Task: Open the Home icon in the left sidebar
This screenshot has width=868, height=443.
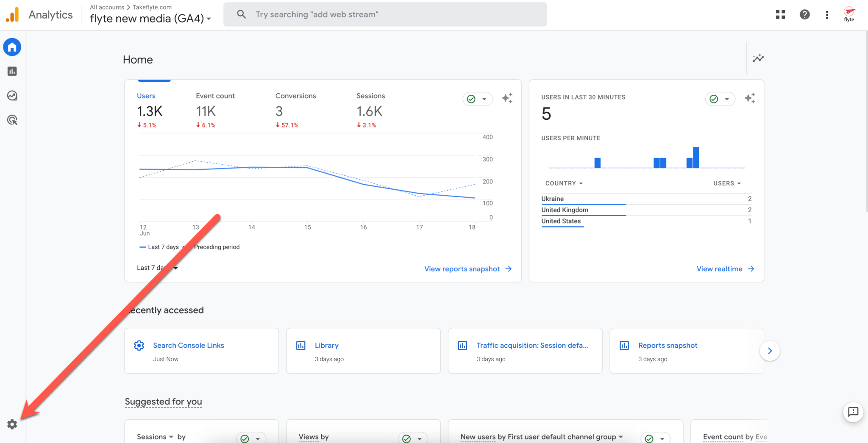Action: [12, 47]
